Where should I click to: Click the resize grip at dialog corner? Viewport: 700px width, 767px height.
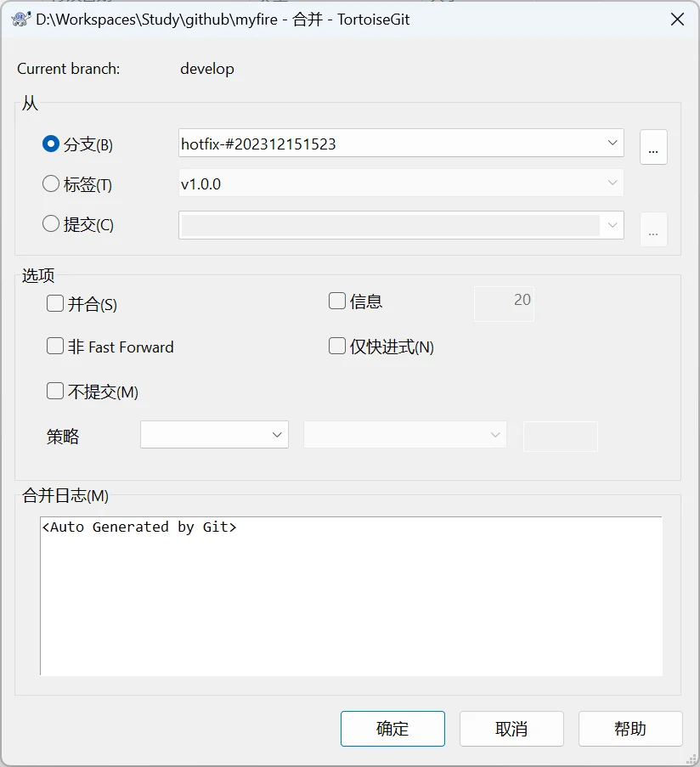click(x=692, y=759)
